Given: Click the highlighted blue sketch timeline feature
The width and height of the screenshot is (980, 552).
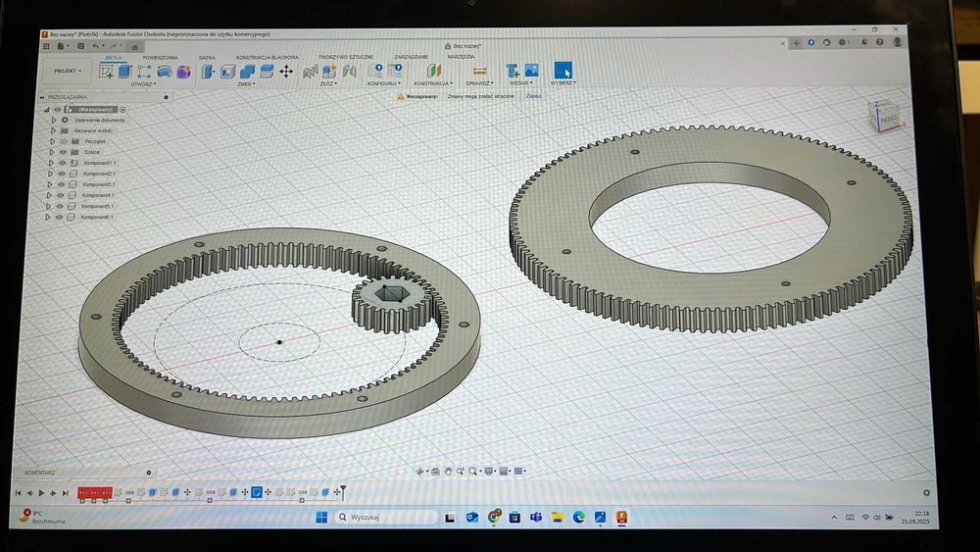Looking at the screenshot, I should (256, 492).
